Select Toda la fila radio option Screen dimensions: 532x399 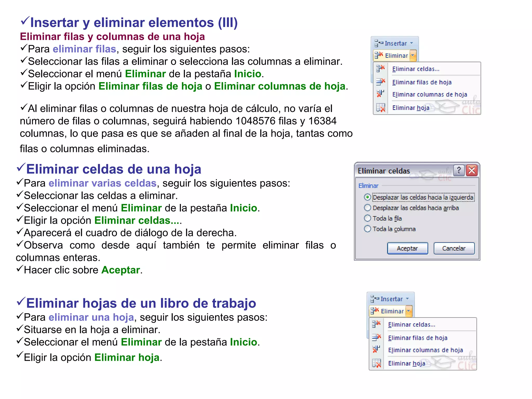pos(367,218)
